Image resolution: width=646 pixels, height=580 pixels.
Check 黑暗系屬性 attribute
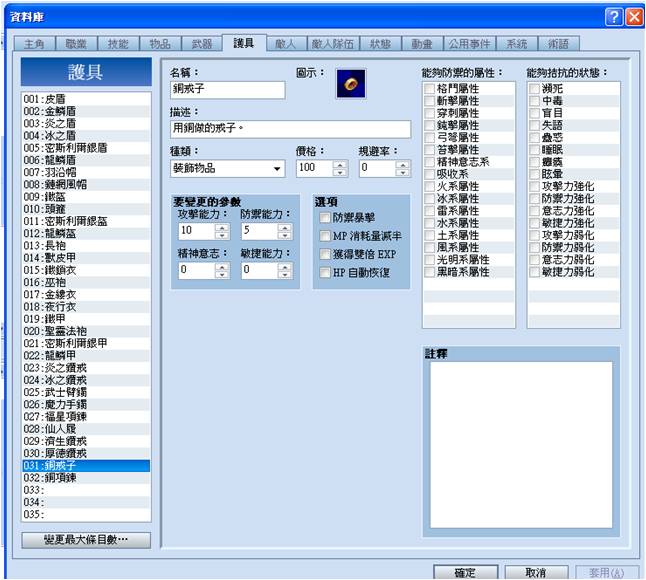click(430, 272)
